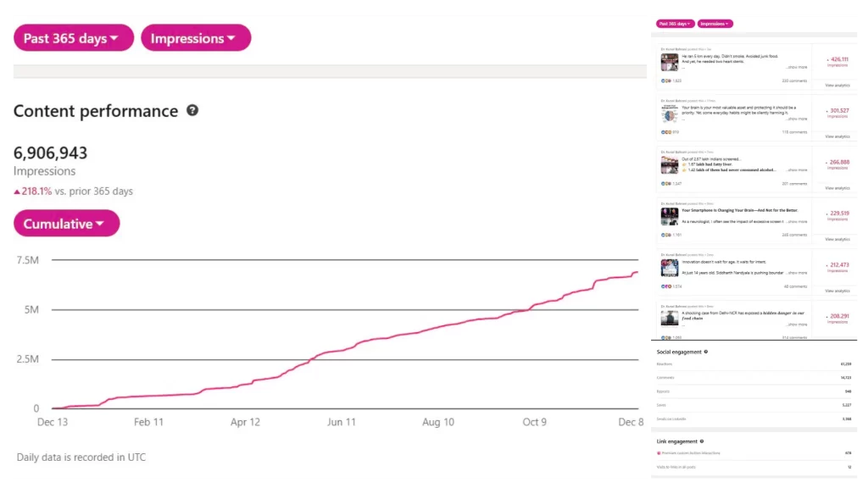Viewport: 868px width, 488px height.
Task: Click the fatty liver post thumbnail
Action: [670, 164]
